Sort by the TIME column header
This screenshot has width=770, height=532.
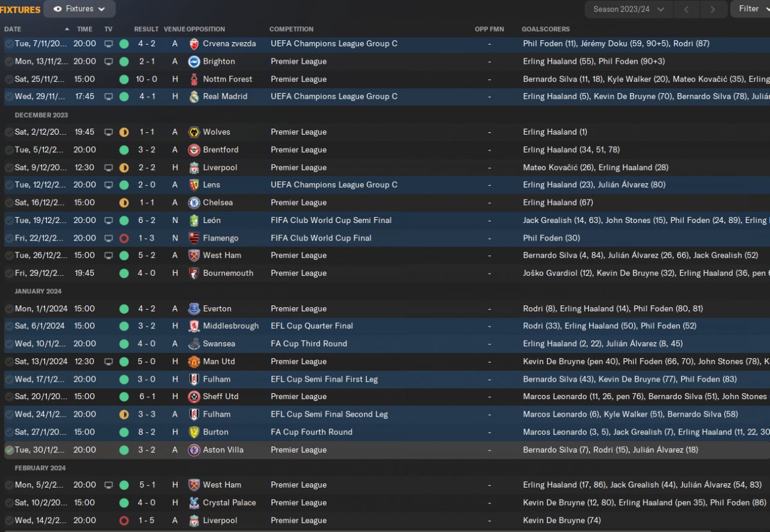click(x=85, y=29)
